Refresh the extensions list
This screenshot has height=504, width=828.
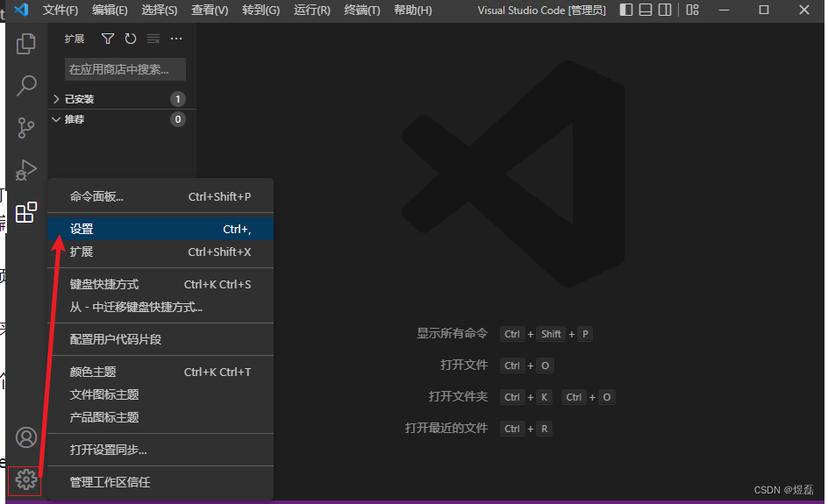pos(131,39)
